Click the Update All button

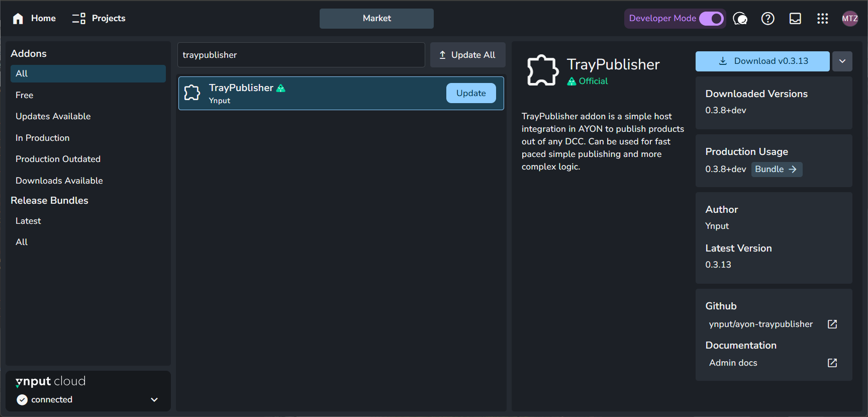click(467, 55)
